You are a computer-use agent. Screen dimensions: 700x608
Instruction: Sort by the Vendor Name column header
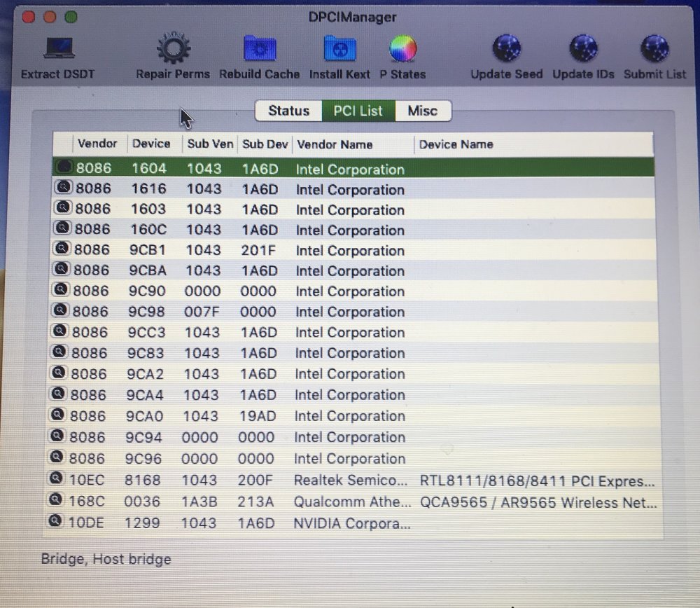[335, 144]
